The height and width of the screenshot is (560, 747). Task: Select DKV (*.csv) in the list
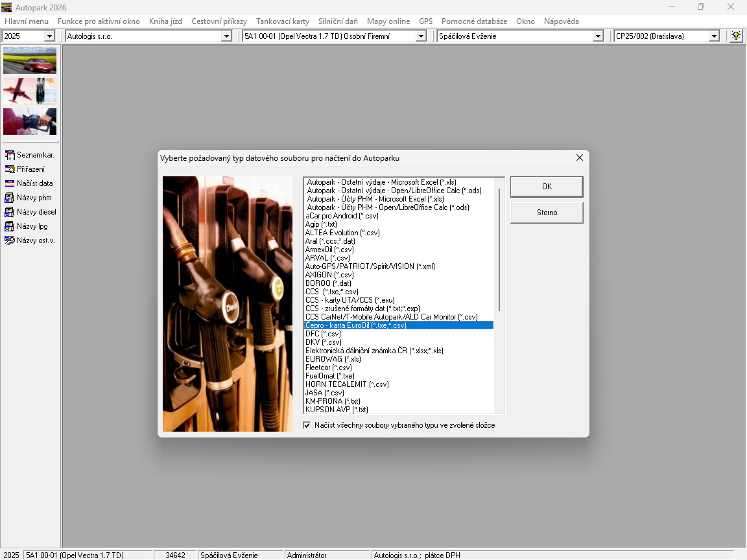pyautogui.click(x=324, y=342)
